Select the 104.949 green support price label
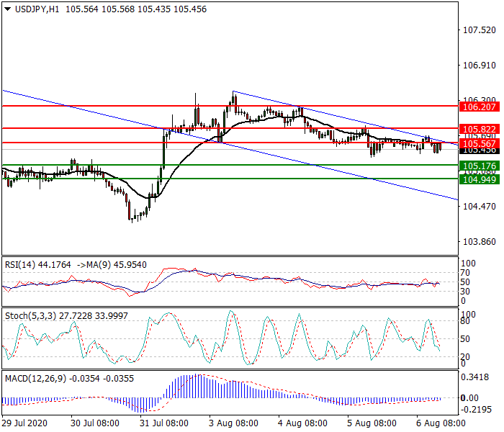The width and height of the screenshot is (504, 432). point(480,179)
